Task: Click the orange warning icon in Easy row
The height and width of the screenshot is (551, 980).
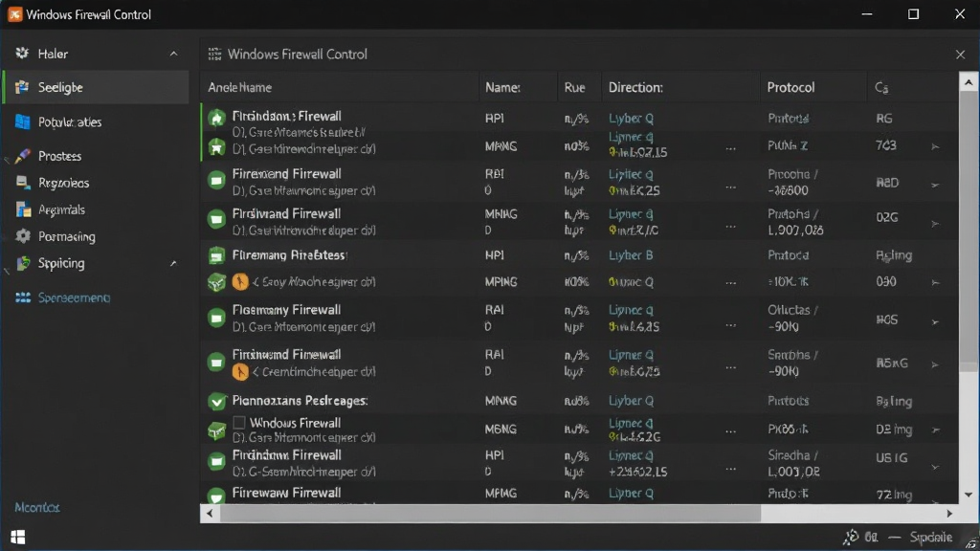Action: click(x=240, y=282)
